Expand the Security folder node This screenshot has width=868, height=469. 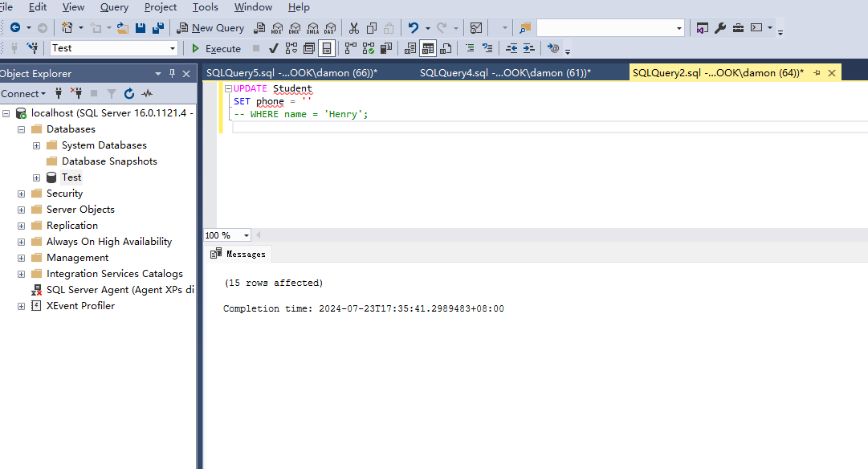[x=21, y=194]
